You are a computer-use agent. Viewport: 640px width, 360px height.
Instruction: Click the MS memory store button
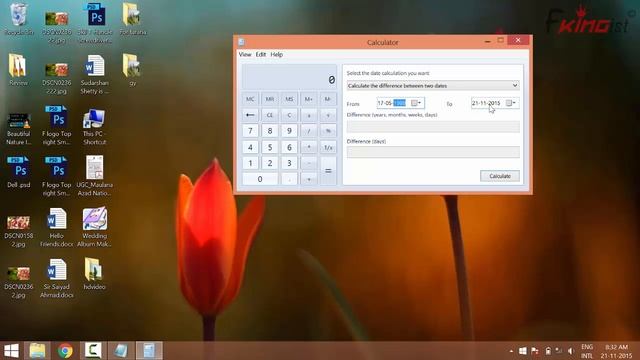289,99
